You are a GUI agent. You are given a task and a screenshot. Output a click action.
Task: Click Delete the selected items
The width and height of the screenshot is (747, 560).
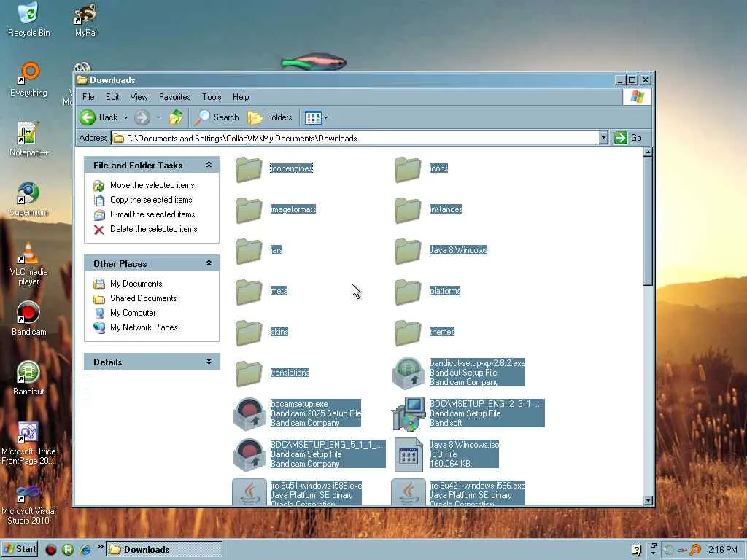pyautogui.click(x=153, y=229)
